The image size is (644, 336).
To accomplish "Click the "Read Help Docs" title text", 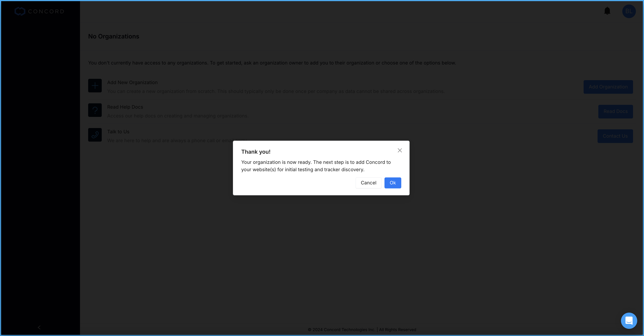I will click(125, 107).
